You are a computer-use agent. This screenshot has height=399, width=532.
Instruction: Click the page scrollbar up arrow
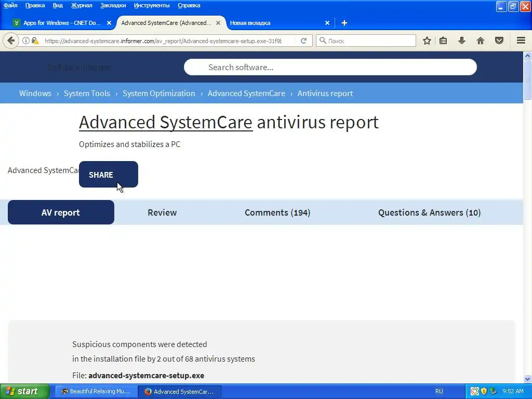[x=528, y=56]
